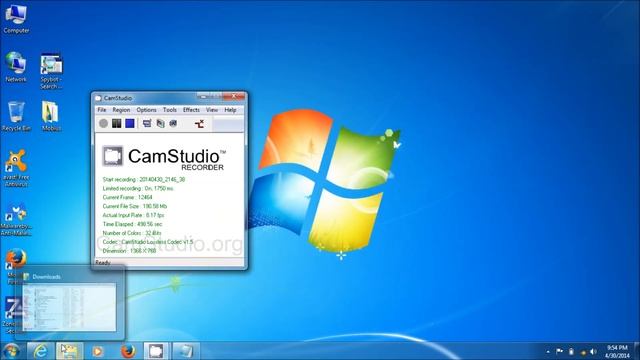Image resolution: width=640 pixels, height=360 pixels.
Task: Click the 'Limited recording' info line
Action: click(x=138, y=188)
